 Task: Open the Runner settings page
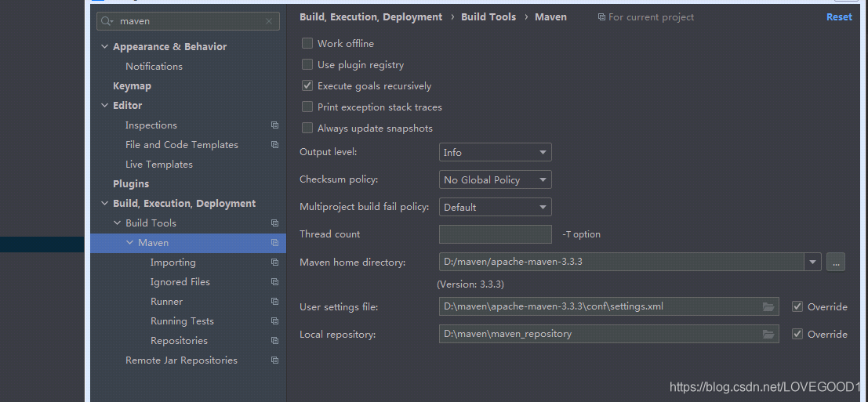(x=167, y=302)
